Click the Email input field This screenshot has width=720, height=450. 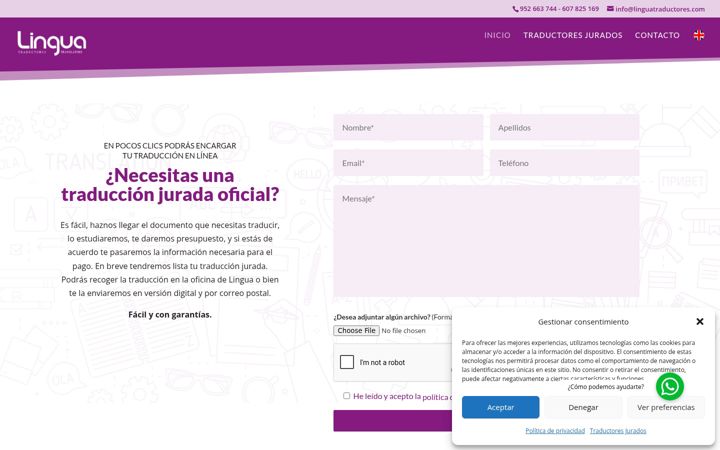[x=408, y=163]
